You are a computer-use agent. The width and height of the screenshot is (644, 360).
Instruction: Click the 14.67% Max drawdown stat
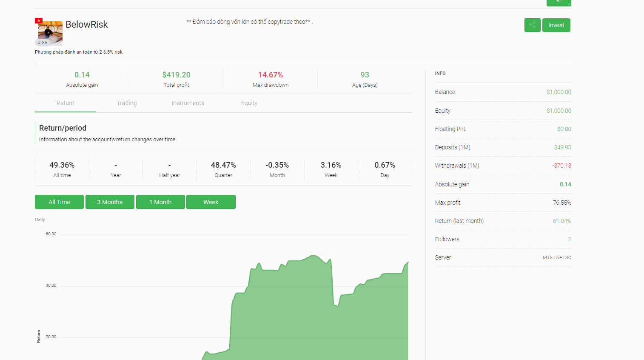(x=271, y=79)
